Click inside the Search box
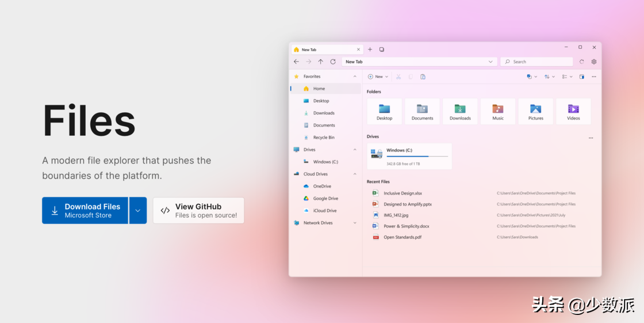Image resolution: width=644 pixels, height=323 pixels. [536, 62]
